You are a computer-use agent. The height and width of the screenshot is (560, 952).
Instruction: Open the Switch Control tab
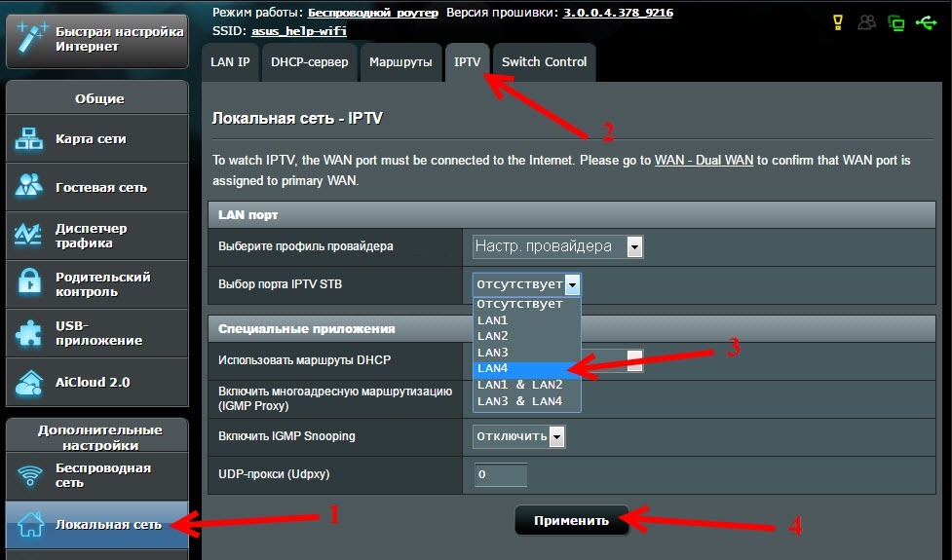point(544,62)
